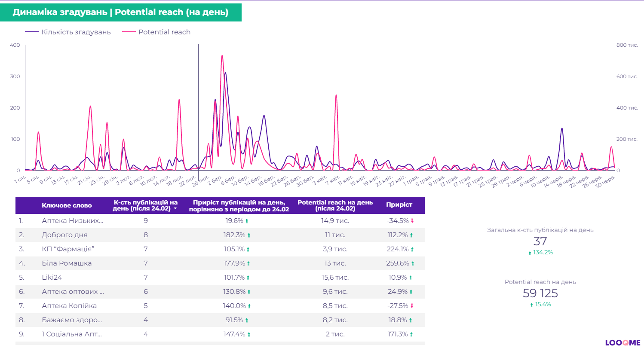Viewport: 644px width, 351px height.
Task: Click the 9,6 тис. reach cell
Action: click(x=335, y=292)
